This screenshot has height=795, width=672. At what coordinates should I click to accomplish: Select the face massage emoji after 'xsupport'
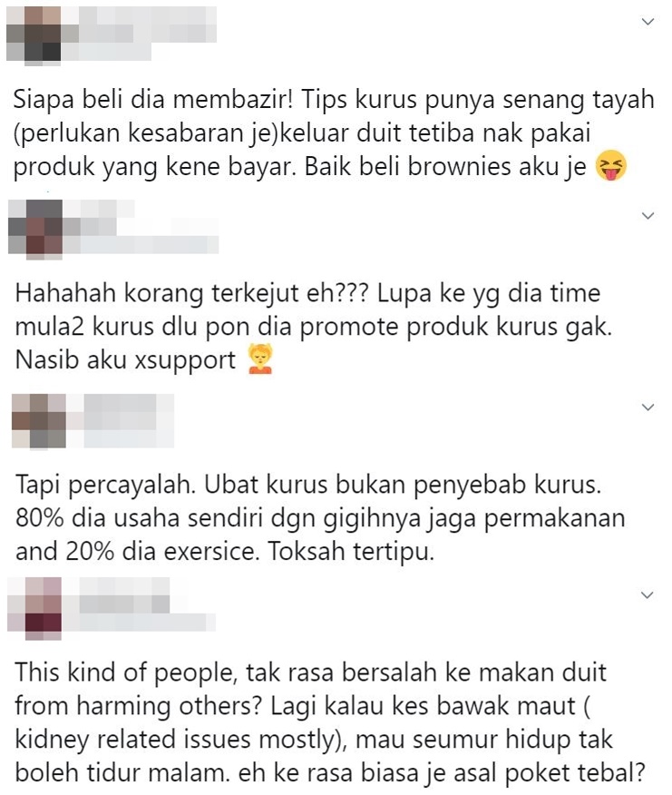(260, 359)
